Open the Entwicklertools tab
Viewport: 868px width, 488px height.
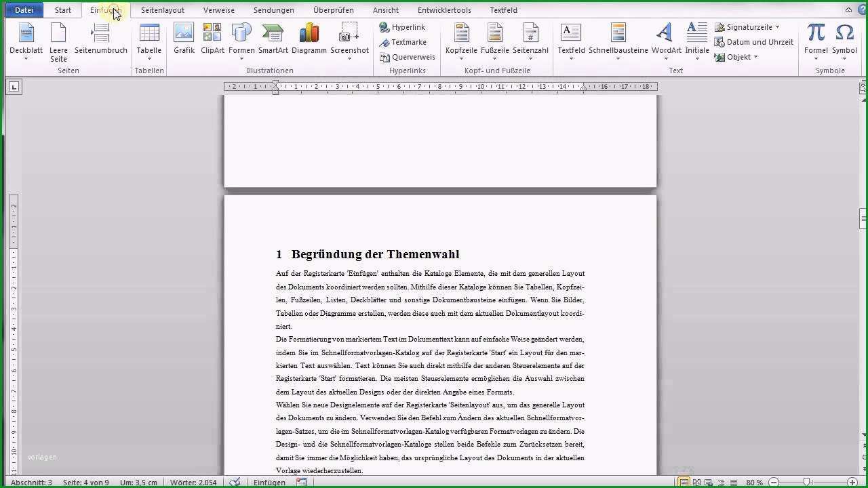coord(444,10)
